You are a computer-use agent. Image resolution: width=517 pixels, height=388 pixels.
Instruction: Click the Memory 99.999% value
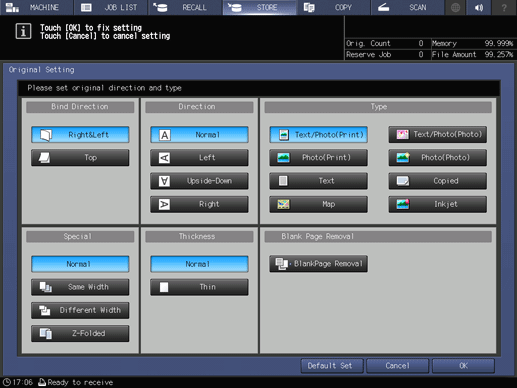click(499, 43)
